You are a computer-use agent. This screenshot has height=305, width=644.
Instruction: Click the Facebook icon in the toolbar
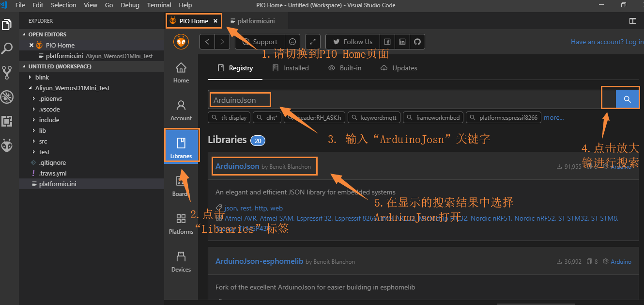tap(387, 42)
